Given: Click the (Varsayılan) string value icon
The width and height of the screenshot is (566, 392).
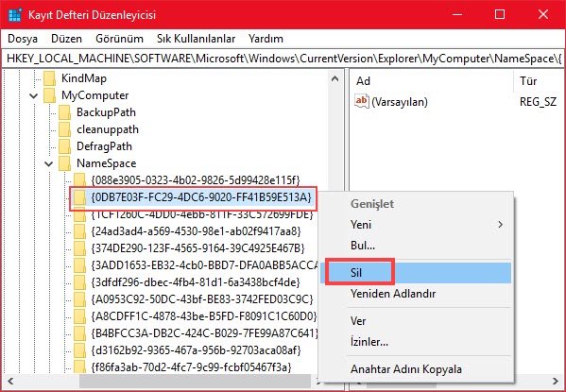Looking at the screenshot, I should [362, 101].
